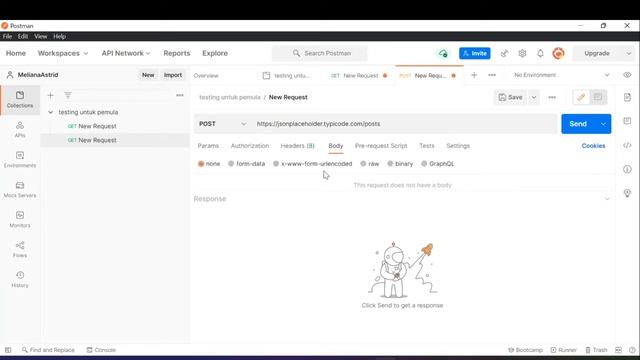Screen dimensions: 640x360
Task: Open the collections panel three-dot menu
Action: [180, 96]
